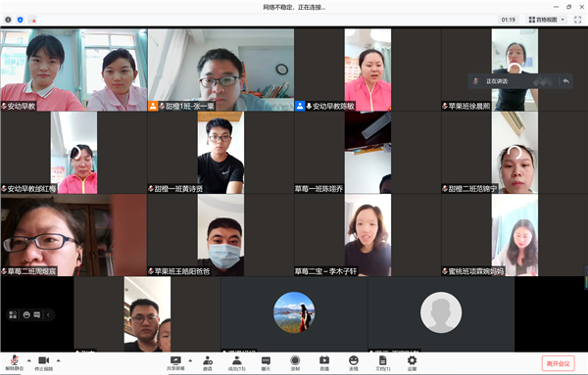Enter full screen using the corner icon

(x=577, y=20)
